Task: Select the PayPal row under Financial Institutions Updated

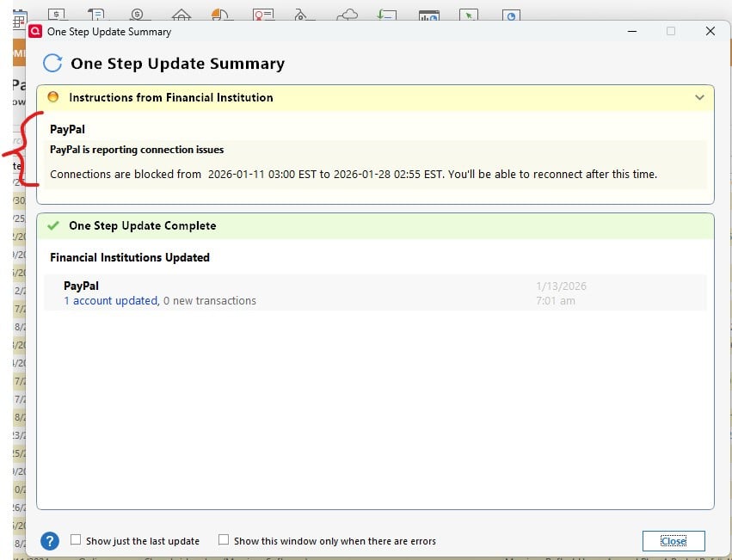Action: point(375,292)
